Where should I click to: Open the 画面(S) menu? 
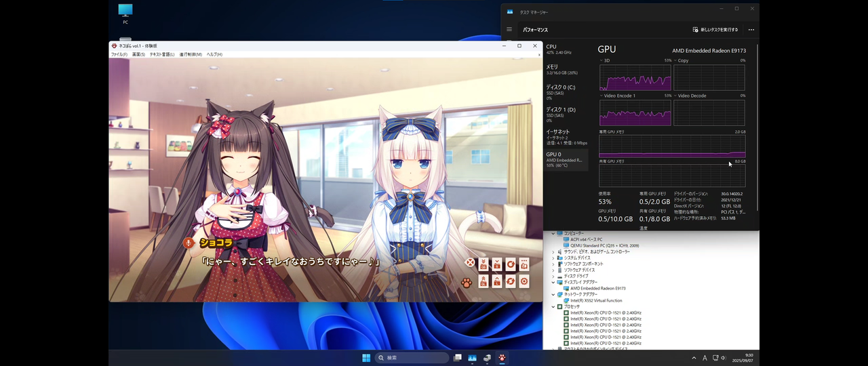[138, 54]
